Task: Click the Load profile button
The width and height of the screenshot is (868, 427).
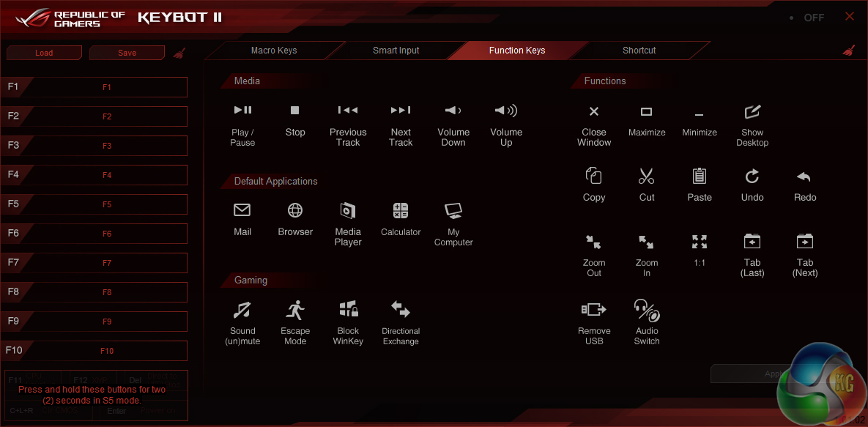Action: (x=44, y=53)
